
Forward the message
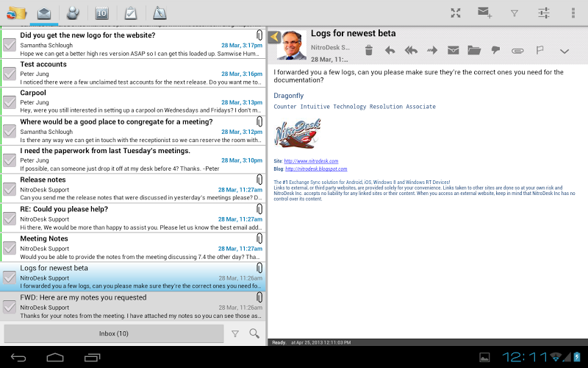(x=432, y=50)
